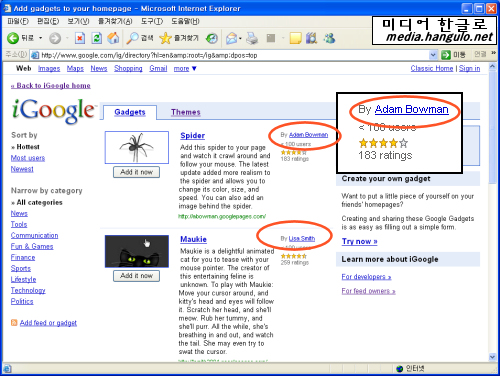The height and width of the screenshot is (376, 500).
Task: Open the Spider gadget title link
Action: pos(193,136)
